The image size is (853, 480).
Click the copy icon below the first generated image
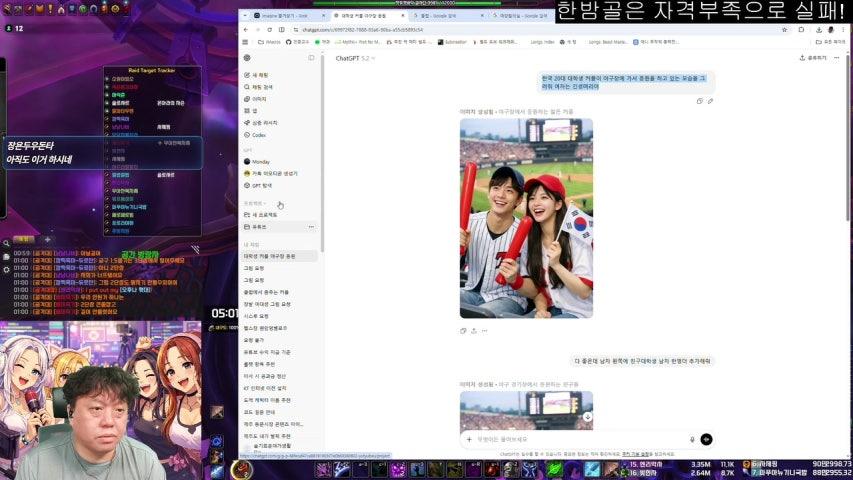(x=463, y=331)
